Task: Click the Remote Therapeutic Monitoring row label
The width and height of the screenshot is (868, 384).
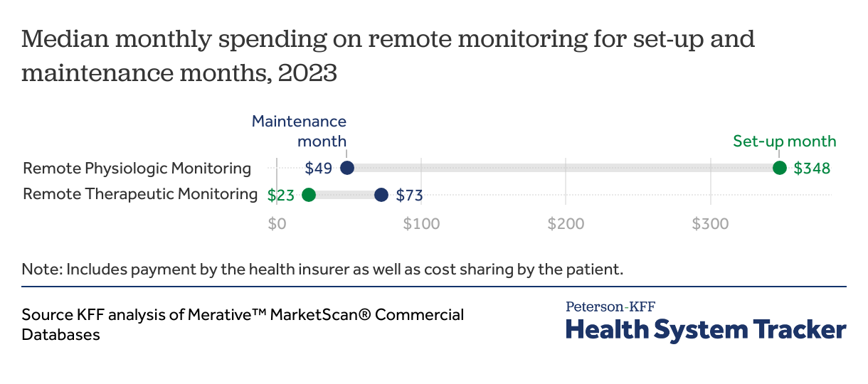Action: coord(140,193)
